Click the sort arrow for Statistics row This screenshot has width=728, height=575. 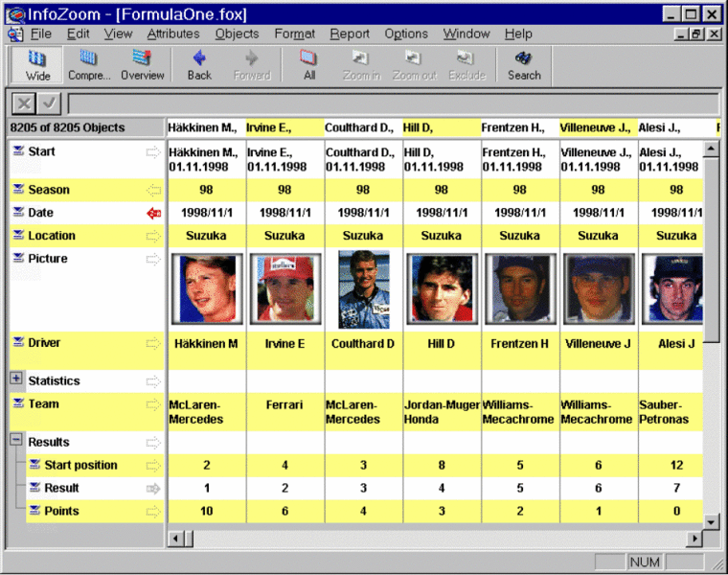(x=153, y=381)
